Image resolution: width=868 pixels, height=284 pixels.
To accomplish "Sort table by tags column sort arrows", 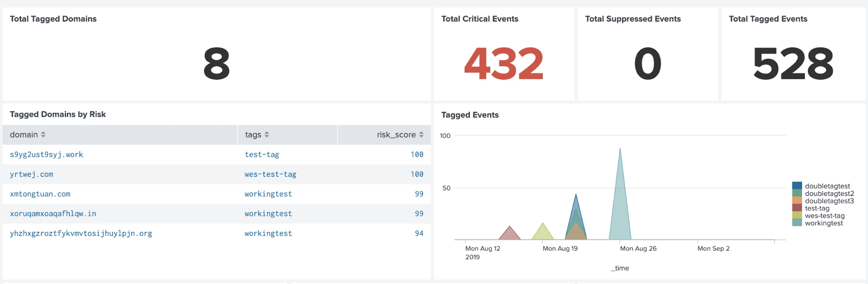I will click(267, 135).
